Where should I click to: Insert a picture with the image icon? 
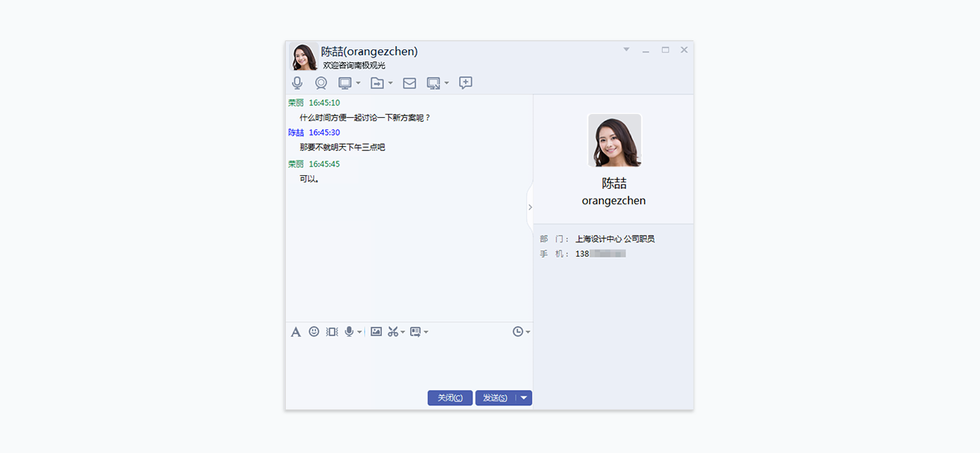click(376, 331)
